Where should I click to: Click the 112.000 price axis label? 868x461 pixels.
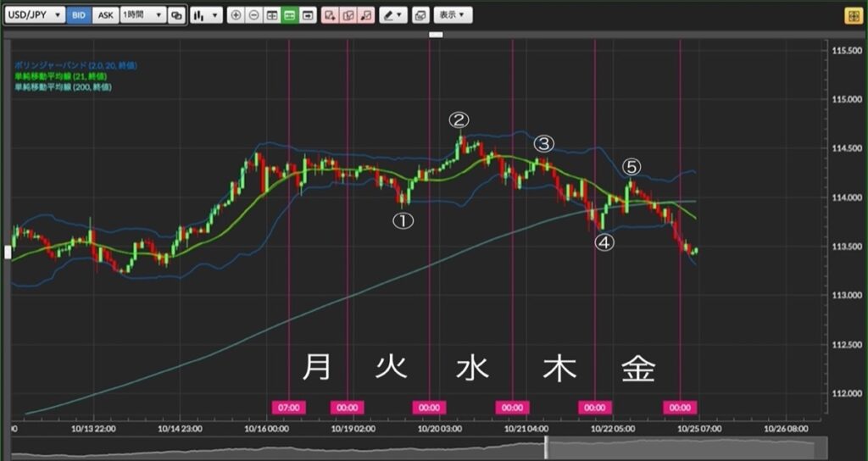tap(847, 394)
